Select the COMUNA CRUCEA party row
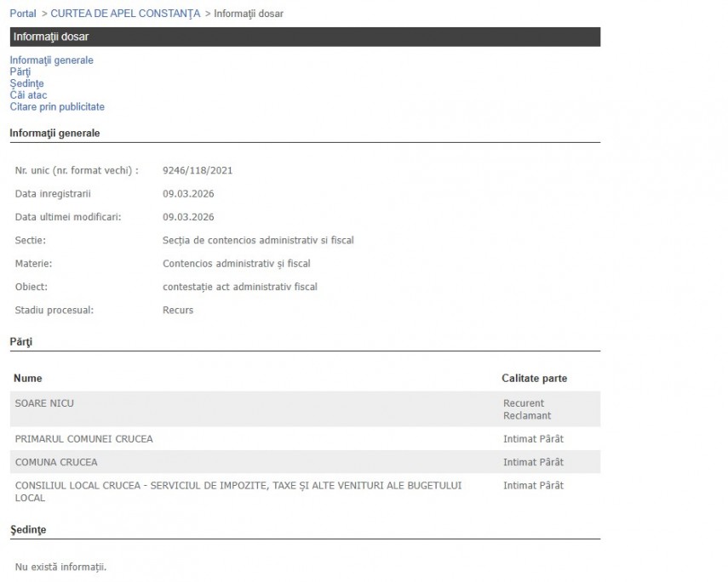728x582 pixels. click(56, 462)
